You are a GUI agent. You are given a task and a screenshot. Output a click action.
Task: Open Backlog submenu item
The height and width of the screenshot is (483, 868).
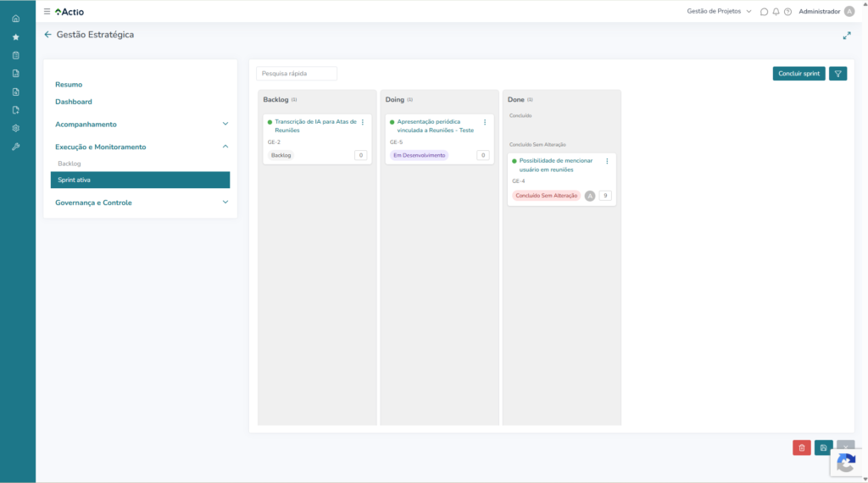coord(70,164)
